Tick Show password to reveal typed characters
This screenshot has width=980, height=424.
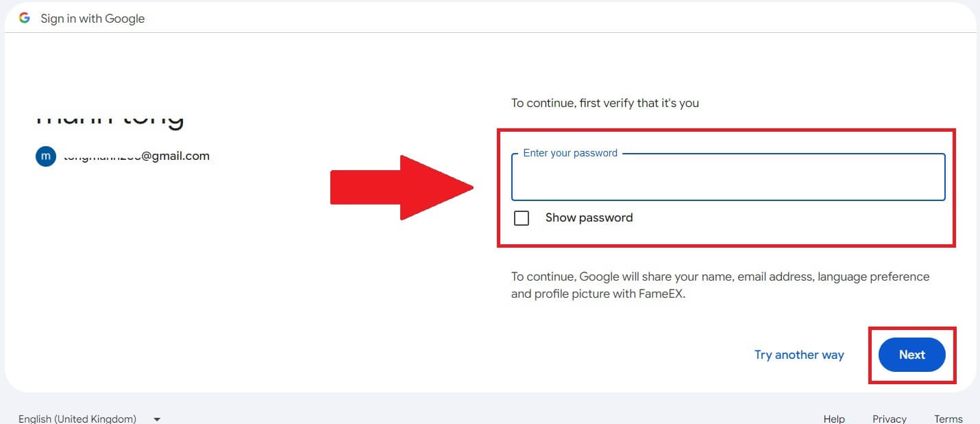tap(522, 217)
